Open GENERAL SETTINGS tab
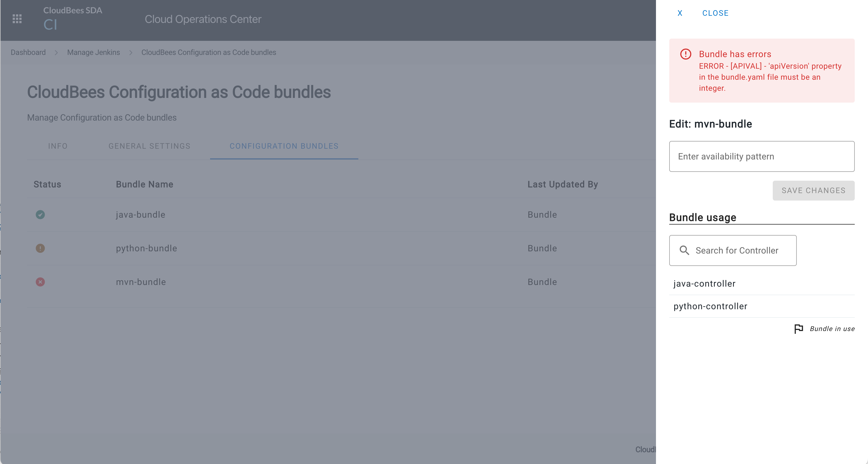Image resolution: width=868 pixels, height=464 pixels. (x=150, y=146)
